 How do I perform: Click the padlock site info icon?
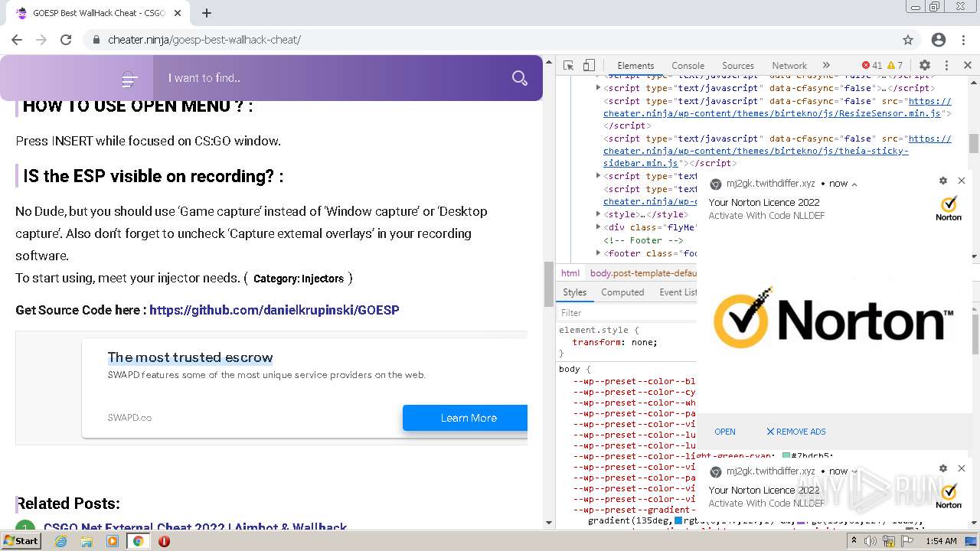tap(96, 40)
